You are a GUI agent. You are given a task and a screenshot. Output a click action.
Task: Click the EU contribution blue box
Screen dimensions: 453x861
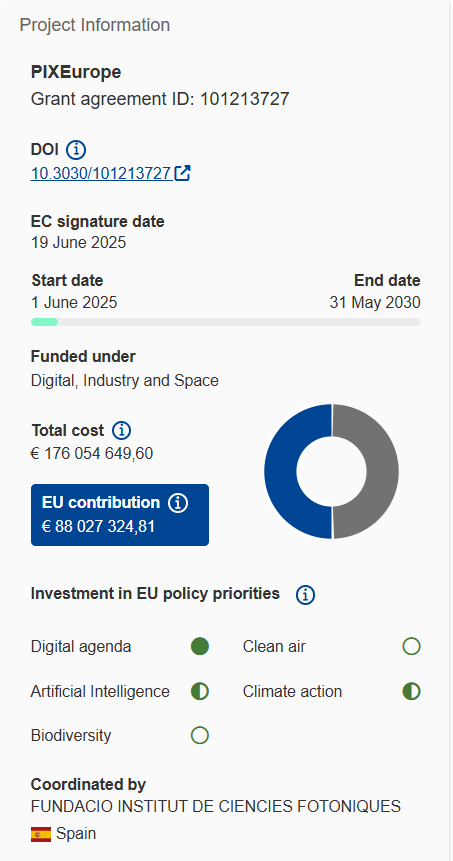(x=120, y=515)
